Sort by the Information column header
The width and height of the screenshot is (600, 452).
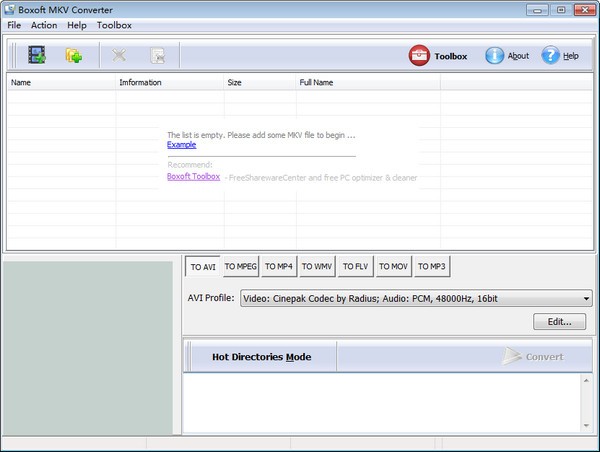tap(170, 82)
